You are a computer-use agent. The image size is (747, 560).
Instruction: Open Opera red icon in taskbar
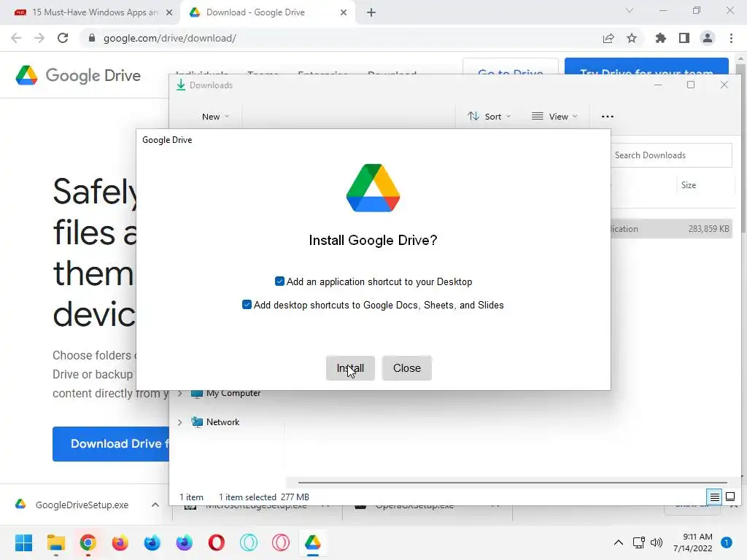click(216, 542)
